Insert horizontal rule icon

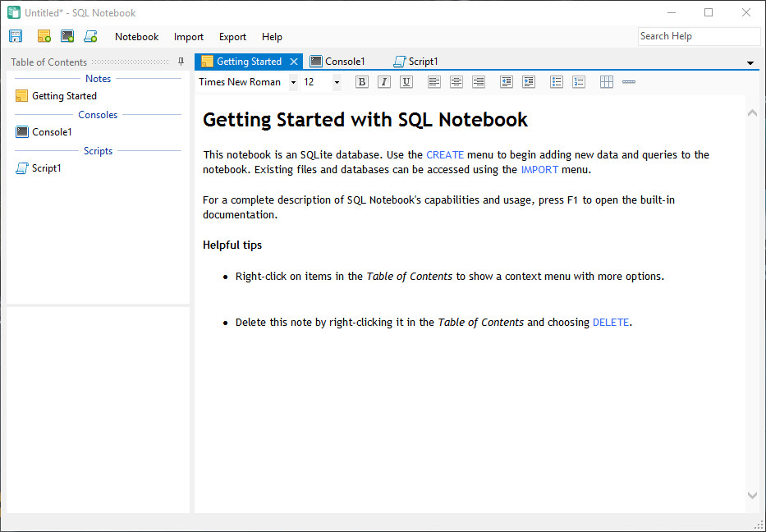click(629, 81)
